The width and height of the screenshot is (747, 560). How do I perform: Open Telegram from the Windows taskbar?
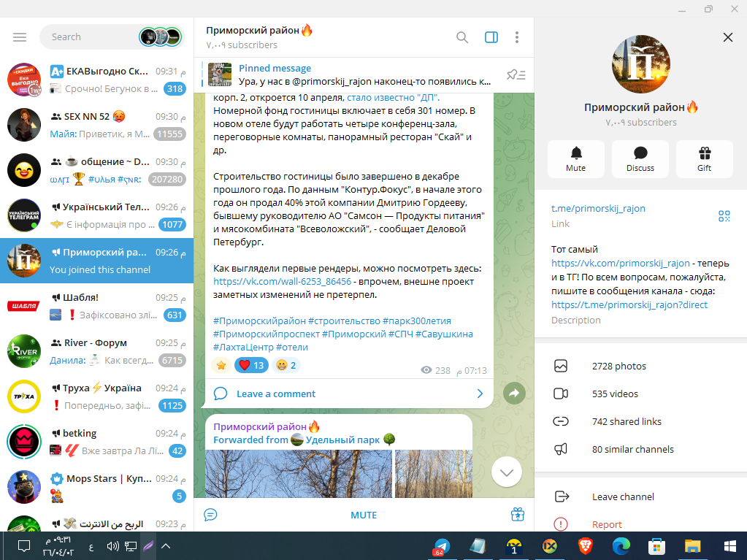[442, 546]
